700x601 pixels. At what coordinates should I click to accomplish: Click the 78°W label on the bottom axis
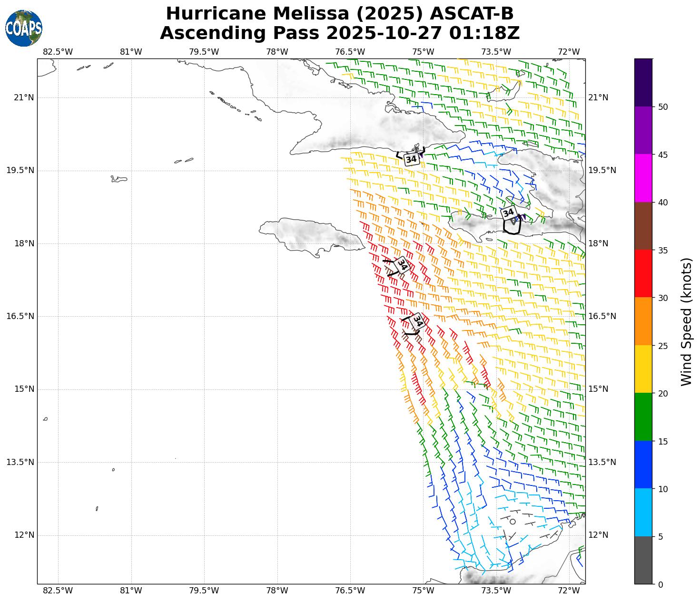click(277, 591)
